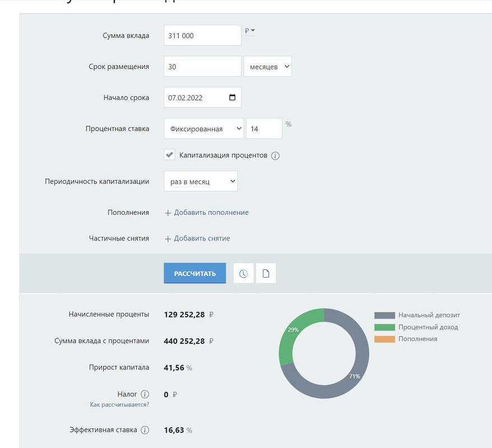Click the 129 252,28 accrued interest value
The image size is (492, 448).
click(x=184, y=315)
